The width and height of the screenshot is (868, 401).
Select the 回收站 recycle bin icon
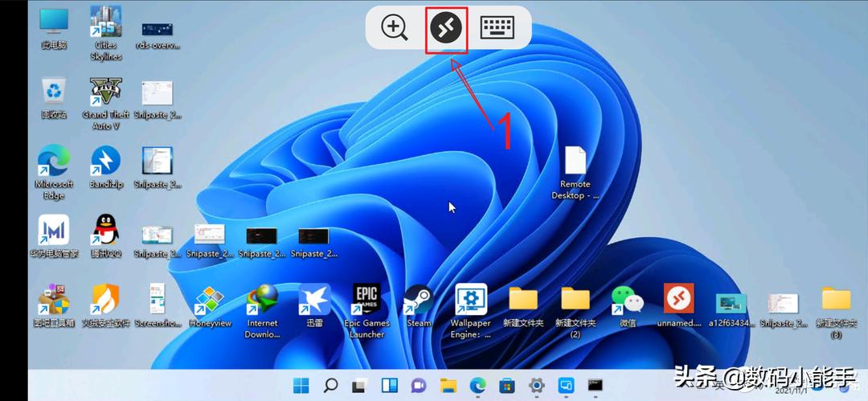coord(54,98)
